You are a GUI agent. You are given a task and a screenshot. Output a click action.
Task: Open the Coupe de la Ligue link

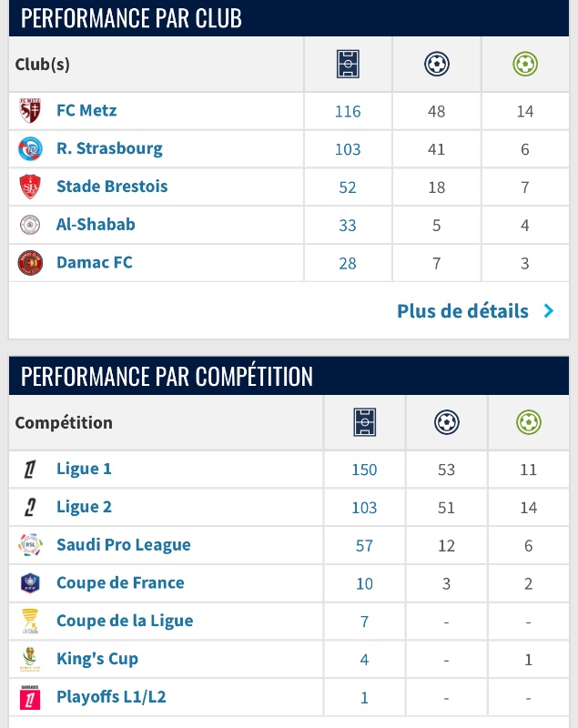[125, 621]
